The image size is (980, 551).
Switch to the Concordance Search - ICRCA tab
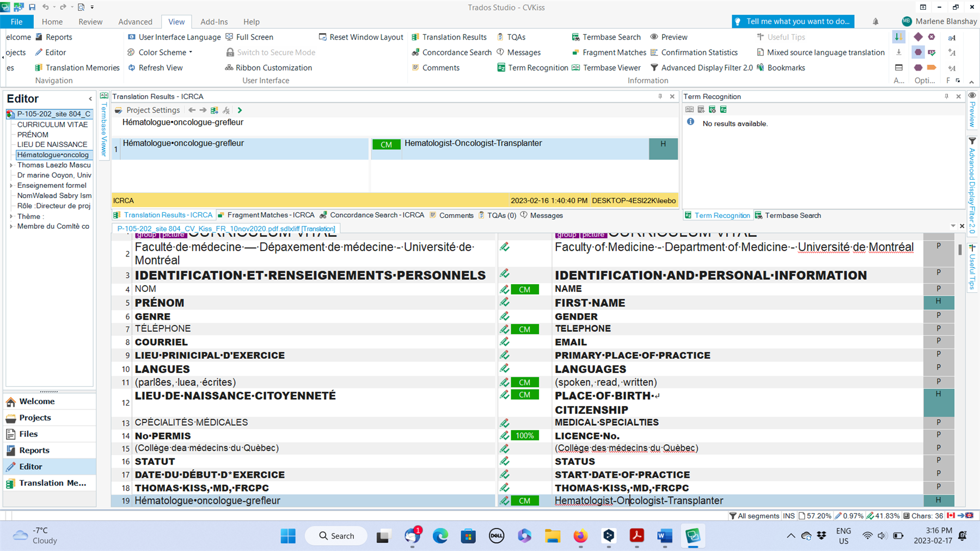(372, 215)
